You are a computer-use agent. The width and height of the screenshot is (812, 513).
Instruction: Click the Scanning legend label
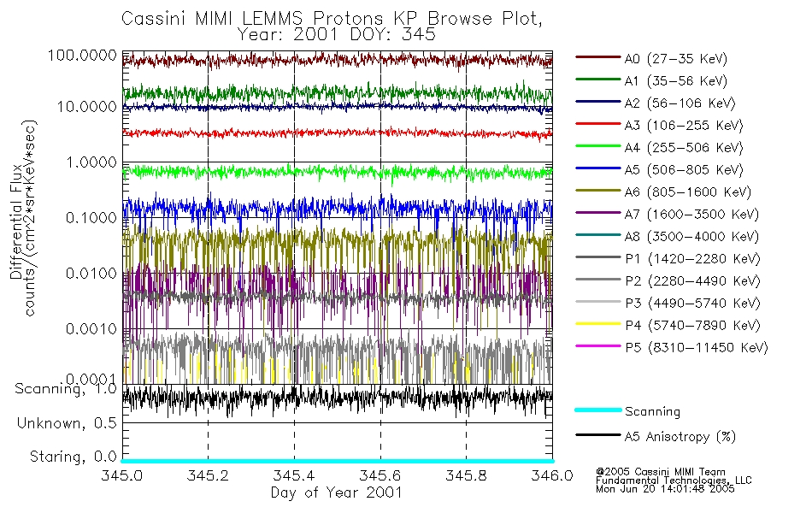(x=652, y=412)
